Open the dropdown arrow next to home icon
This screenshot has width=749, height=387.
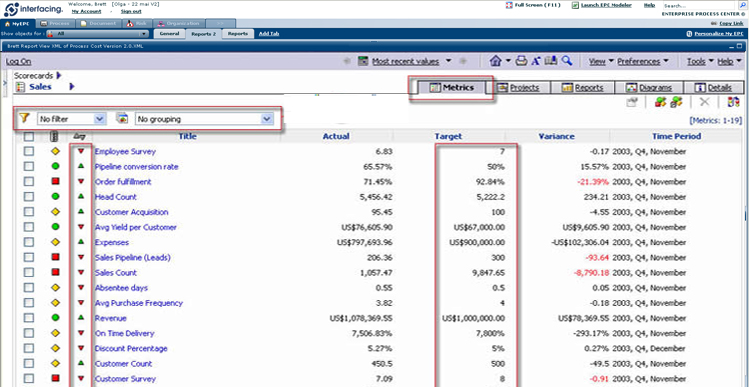508,61
